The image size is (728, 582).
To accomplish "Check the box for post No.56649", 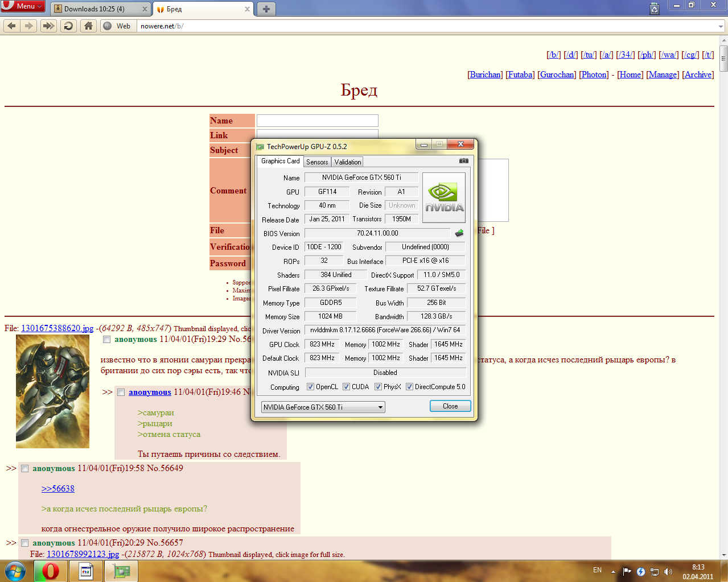I will (24, 469).
